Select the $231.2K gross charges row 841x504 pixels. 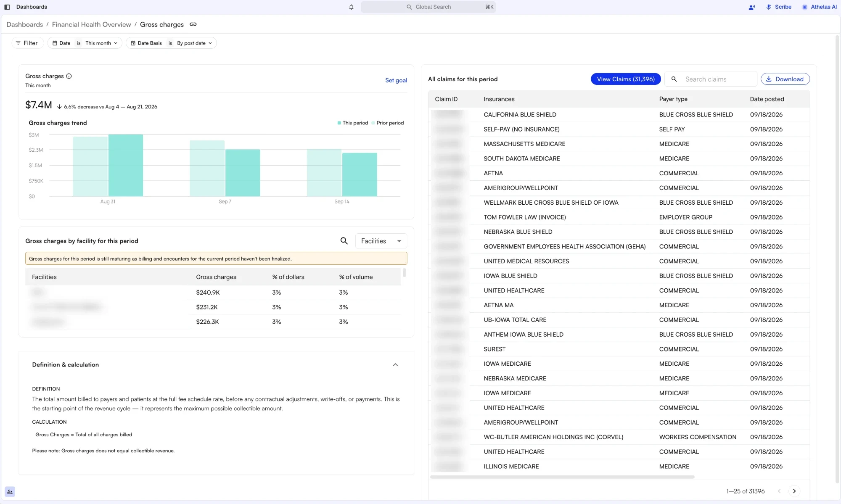[213, 307]
